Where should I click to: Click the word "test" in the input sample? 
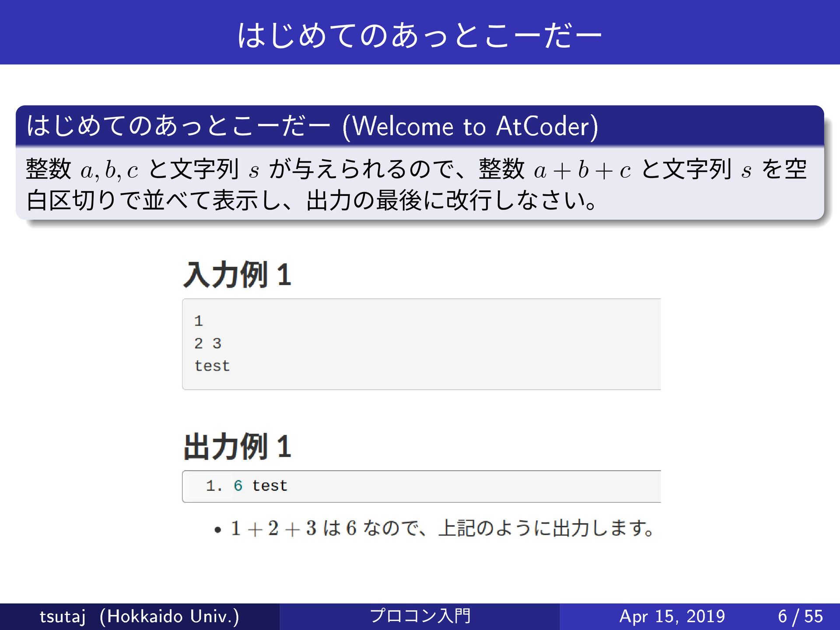[212, 366]
